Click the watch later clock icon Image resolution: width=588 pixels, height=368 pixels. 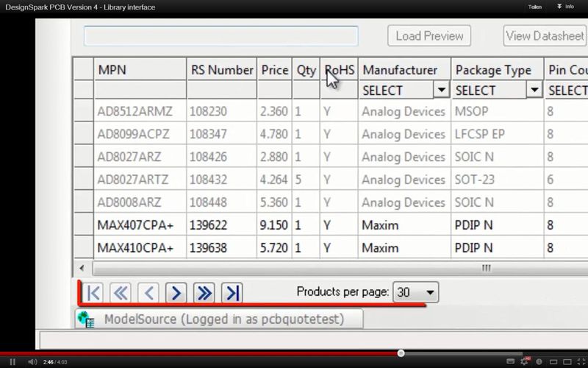click(x=539, y=362)
